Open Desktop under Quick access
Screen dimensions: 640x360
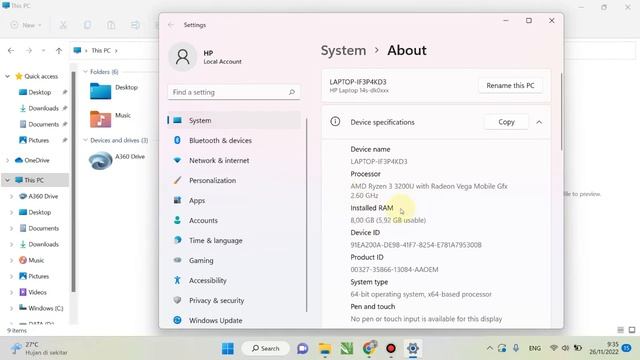[x=39, y=92]
